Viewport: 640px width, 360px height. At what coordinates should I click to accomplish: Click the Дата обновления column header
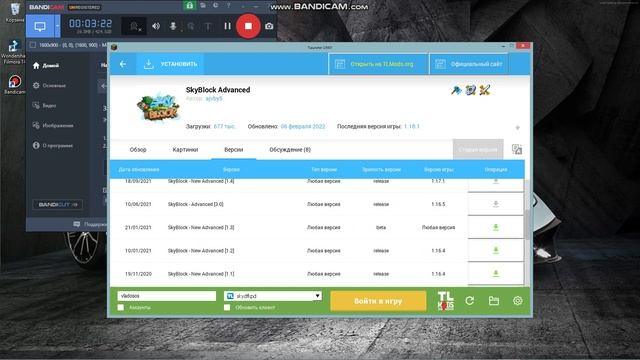(x=139, y=169)
